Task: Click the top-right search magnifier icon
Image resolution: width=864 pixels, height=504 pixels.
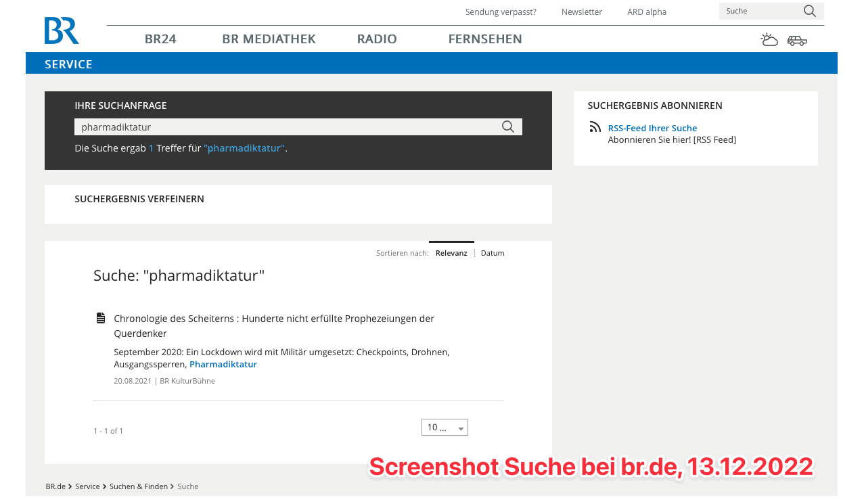Action: pos(809,11)
